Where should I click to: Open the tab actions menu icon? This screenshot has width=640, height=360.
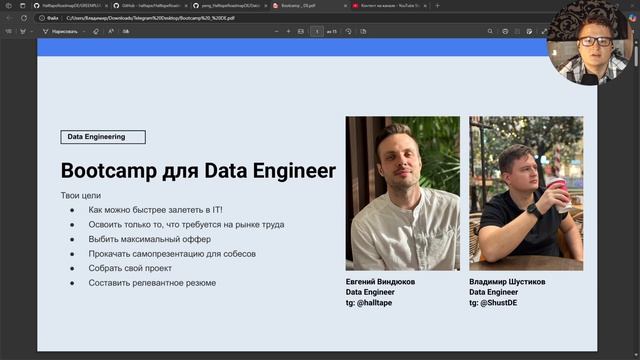pyautogui.click(x=22, y=6)
